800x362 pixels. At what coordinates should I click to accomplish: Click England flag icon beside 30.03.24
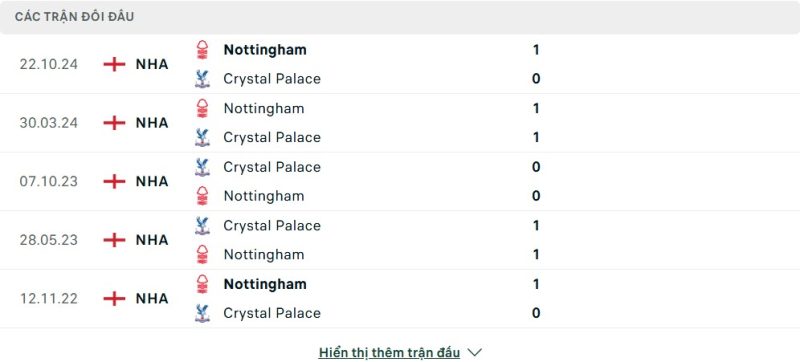click(x=114, y=123)
